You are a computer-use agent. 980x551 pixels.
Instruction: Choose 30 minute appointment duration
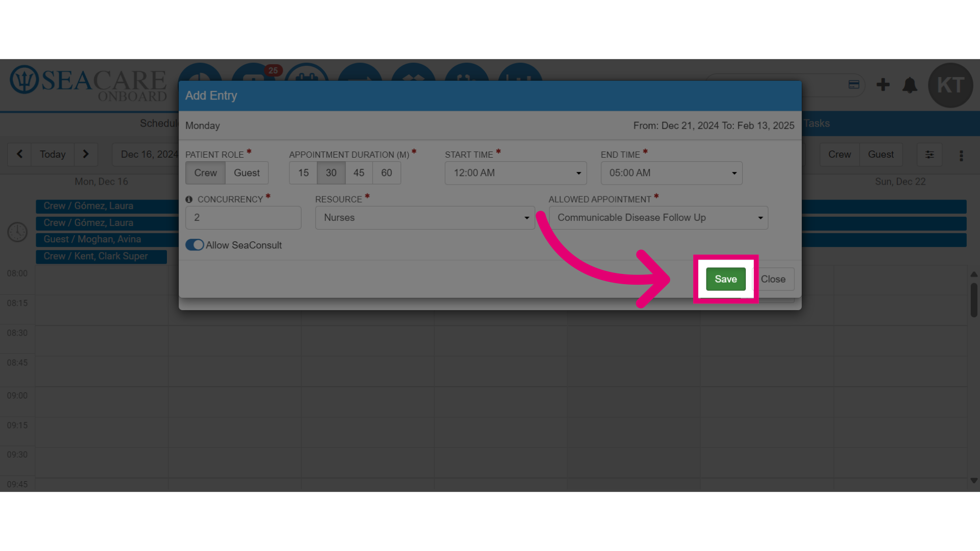331,173
